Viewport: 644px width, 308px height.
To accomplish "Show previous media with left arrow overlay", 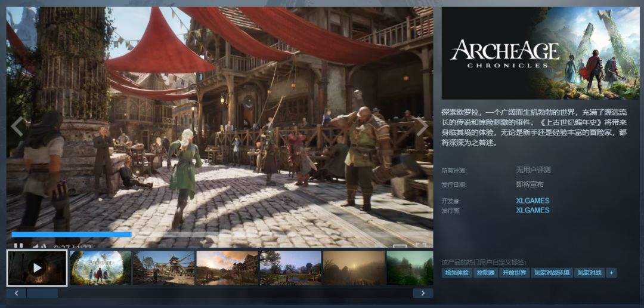I will pos(17,127).
